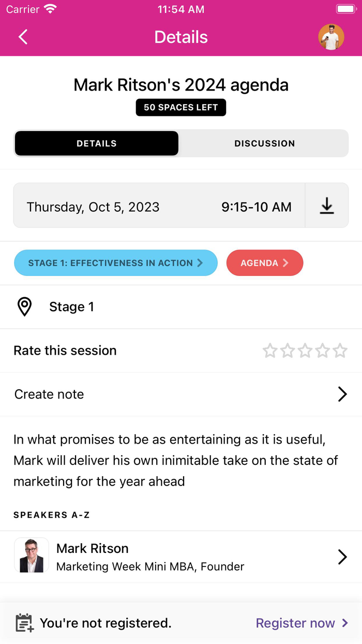Expand Mark Ritson's speaker details
362x644 pixels.
coord(342,557)
